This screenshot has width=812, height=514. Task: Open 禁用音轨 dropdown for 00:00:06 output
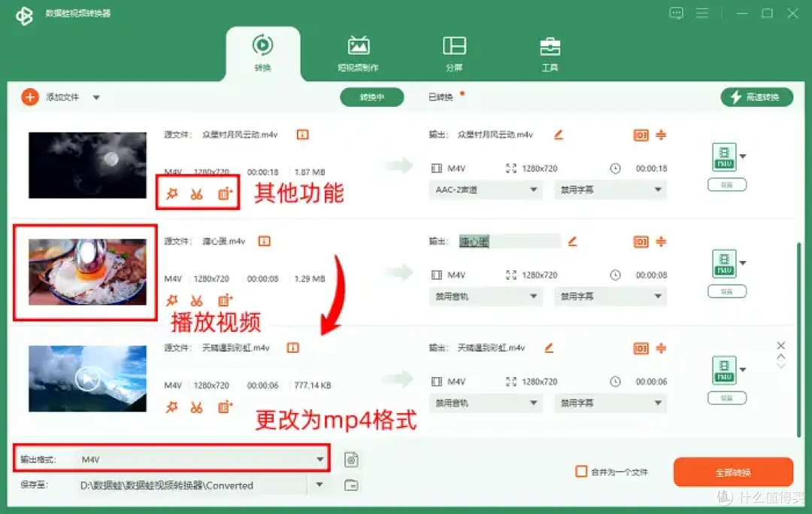point(485,403)
